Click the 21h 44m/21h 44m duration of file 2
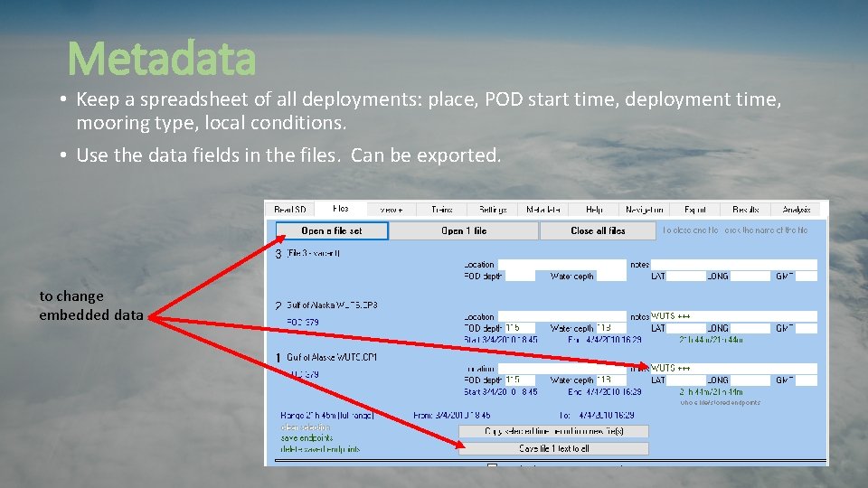 (711, 340)
